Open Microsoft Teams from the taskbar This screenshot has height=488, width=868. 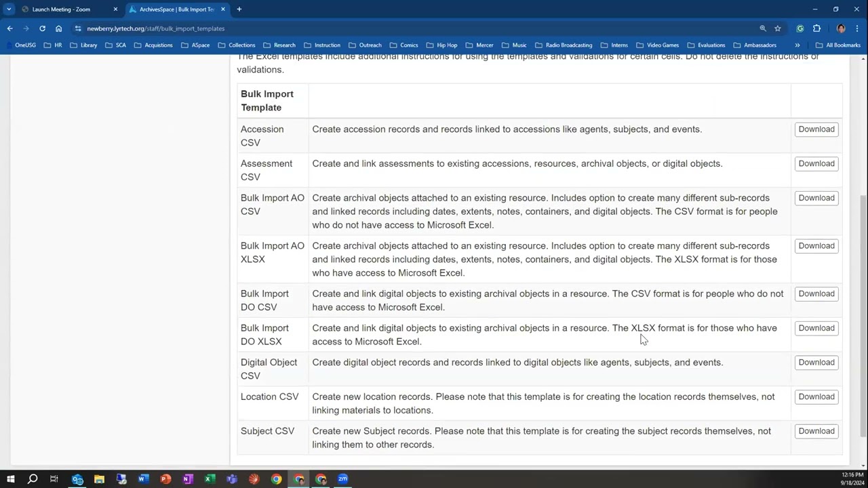[232, 479]
